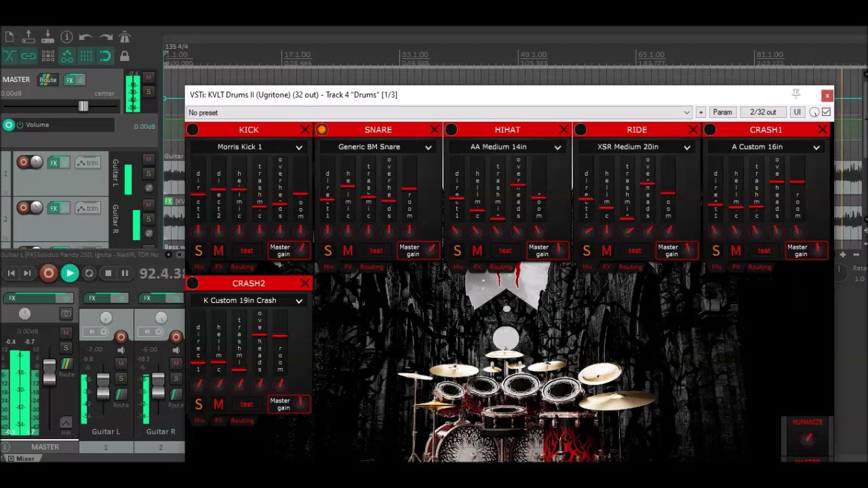Click the redo arrow icon
Image resolution: width=868 pixels, height=488 pixels.
click(106, 37)
